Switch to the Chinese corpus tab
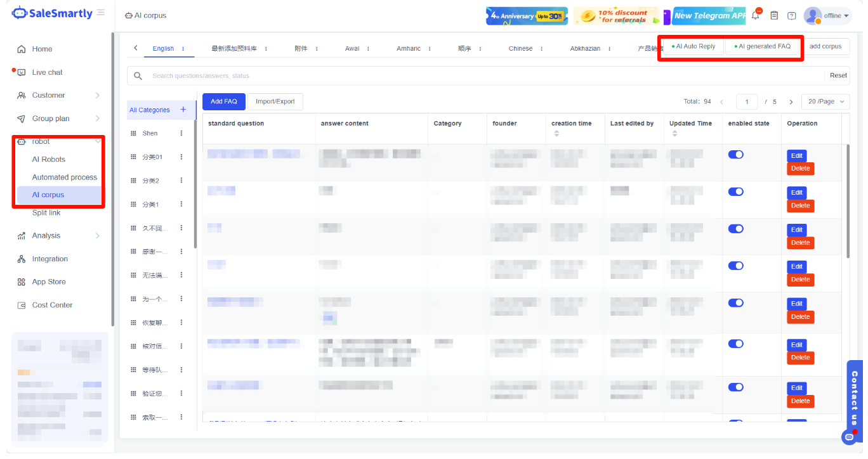The image size is (868, 459). coord(520,49)
